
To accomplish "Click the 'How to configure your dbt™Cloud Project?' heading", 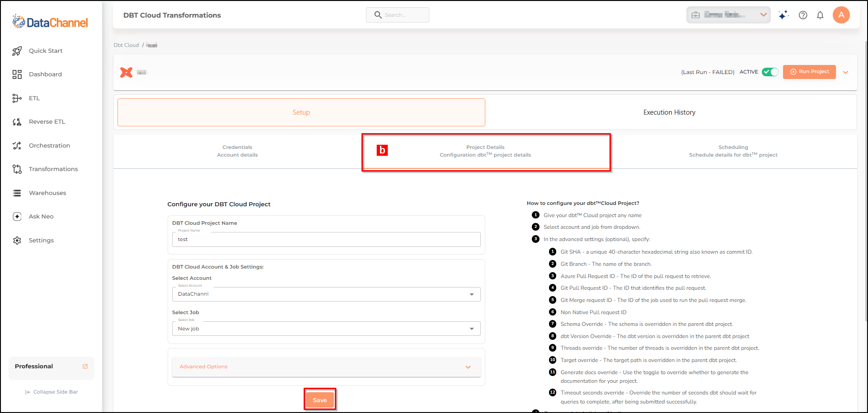I will (583, 203).
